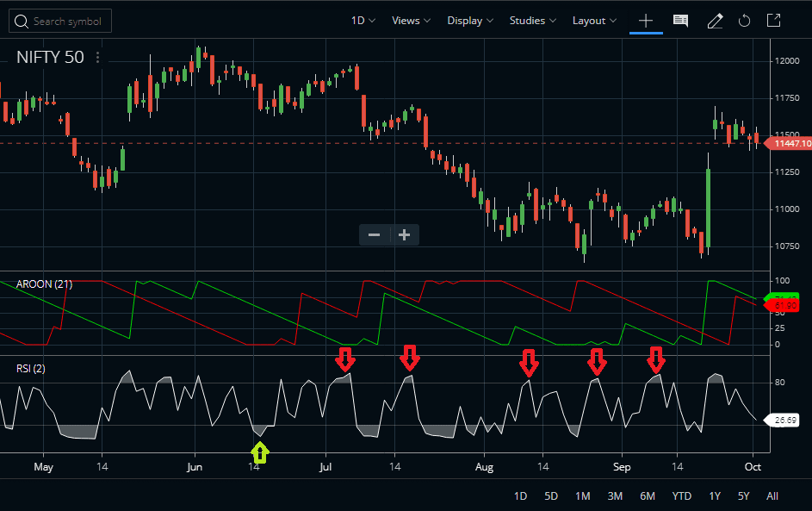Open the 1D interval dropdown
Screen dimensions: 812x511
(x=363, y=21)
